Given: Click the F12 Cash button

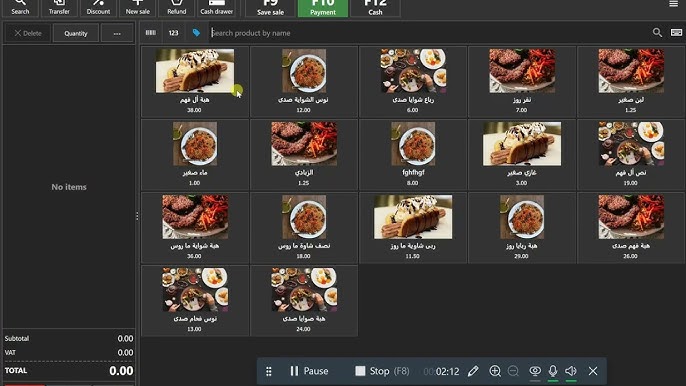Looking at the screenshot, I should click(375, 8).
